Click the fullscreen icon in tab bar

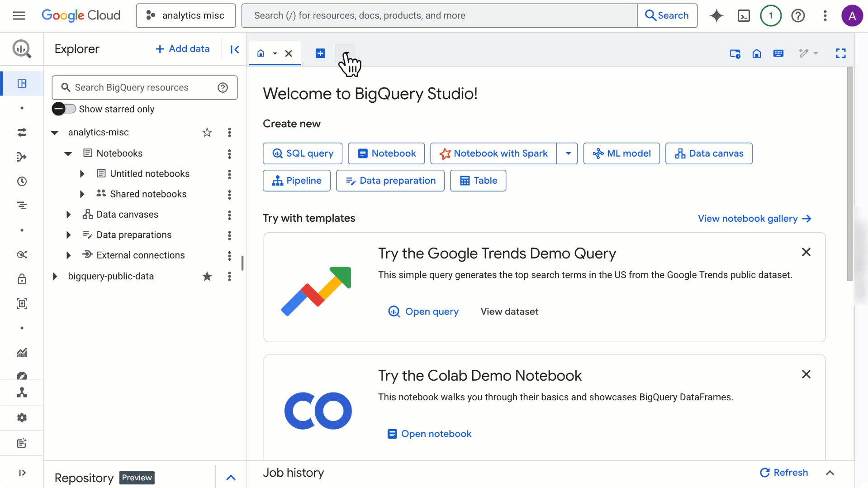point(840,53)
